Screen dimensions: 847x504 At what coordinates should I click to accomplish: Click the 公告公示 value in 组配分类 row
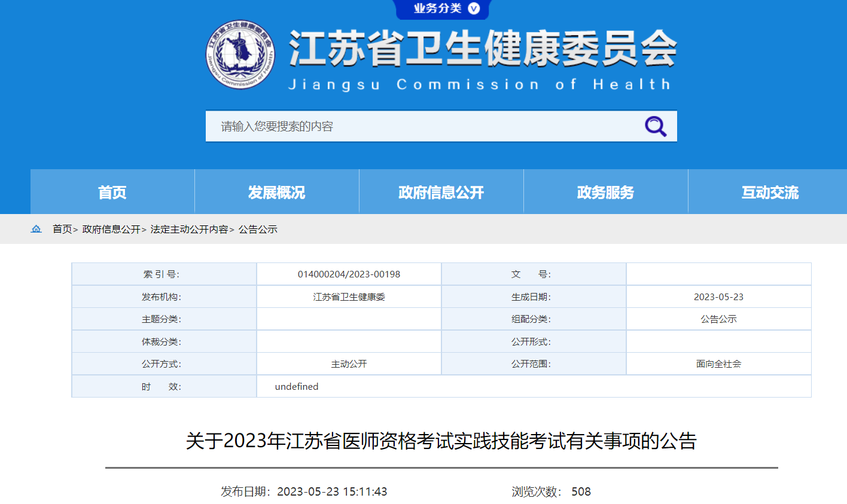[x=718, y=319]
